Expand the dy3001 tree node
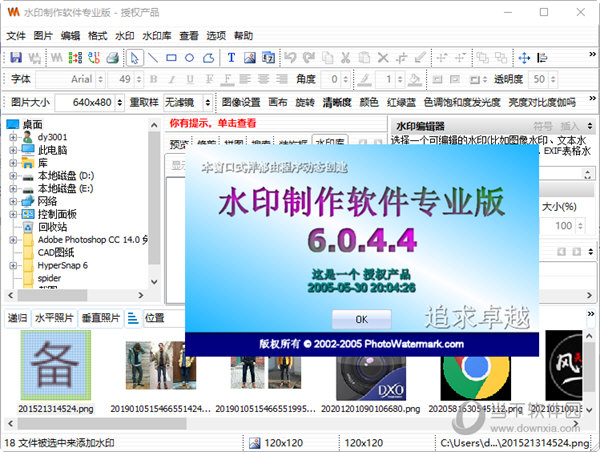The height and width of the screenshot is (452, 600). [13, 137]
